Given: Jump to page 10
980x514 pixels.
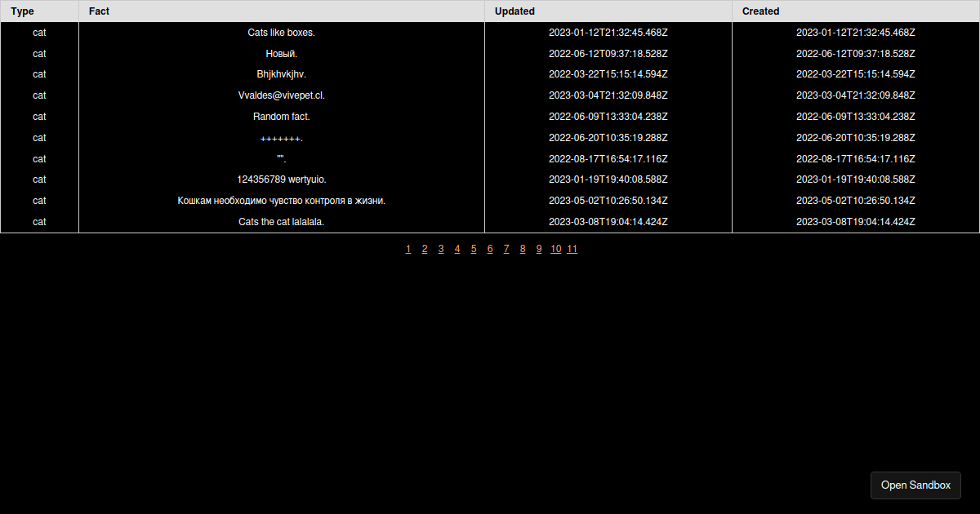Looking at the screenshot, I should click(x=555, y=250).
